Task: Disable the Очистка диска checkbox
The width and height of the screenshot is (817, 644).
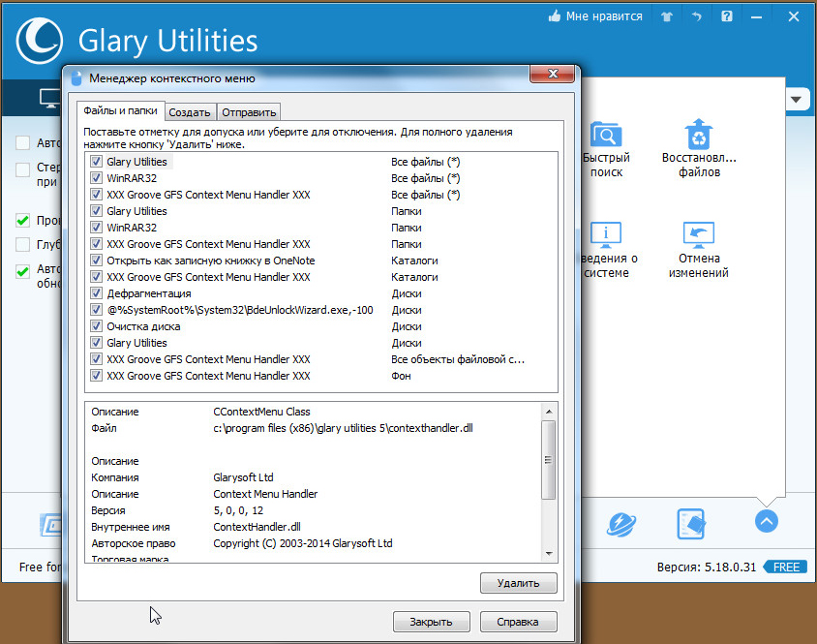Action: 96,326
